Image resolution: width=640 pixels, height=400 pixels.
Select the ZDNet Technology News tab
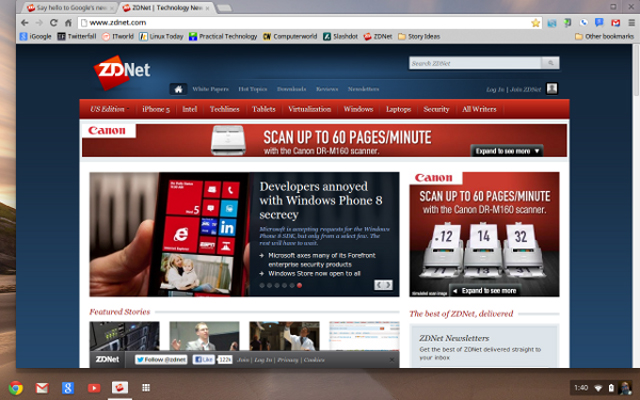[x=167, y=8]
